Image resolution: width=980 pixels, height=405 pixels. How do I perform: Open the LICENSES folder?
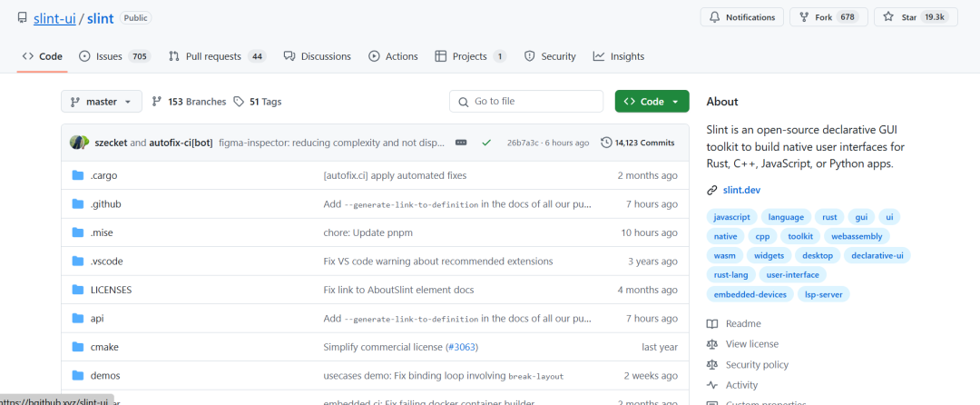[111, 290]
